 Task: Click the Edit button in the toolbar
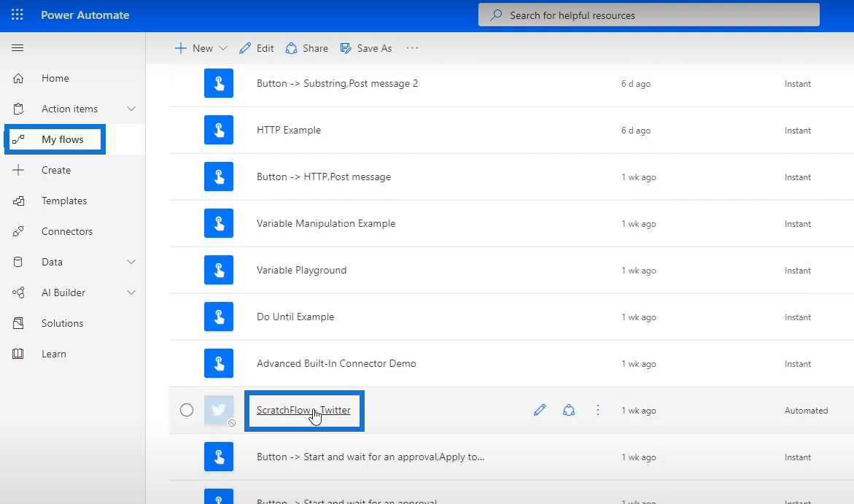(x=257, y=48)
